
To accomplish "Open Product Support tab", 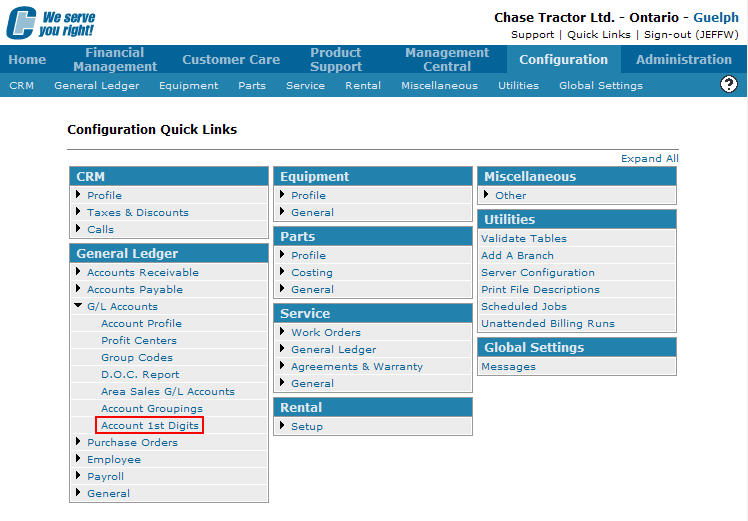I will pos(336,59).
